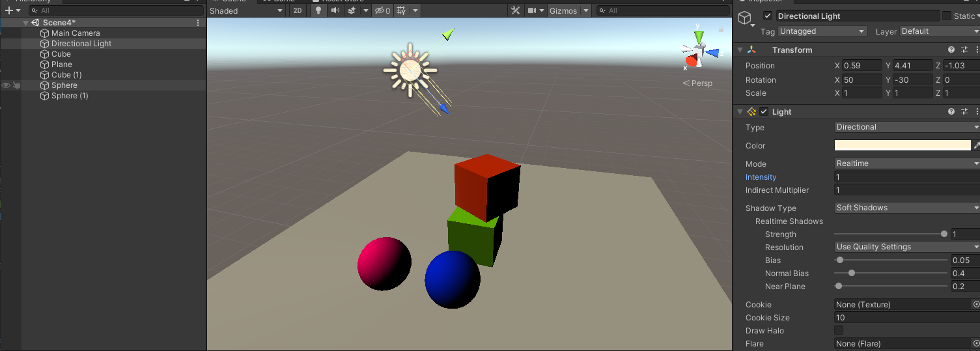This screenshot has width=980, height=351.
Task: Collapse the Transform component foldout
Action: point(740,50)
